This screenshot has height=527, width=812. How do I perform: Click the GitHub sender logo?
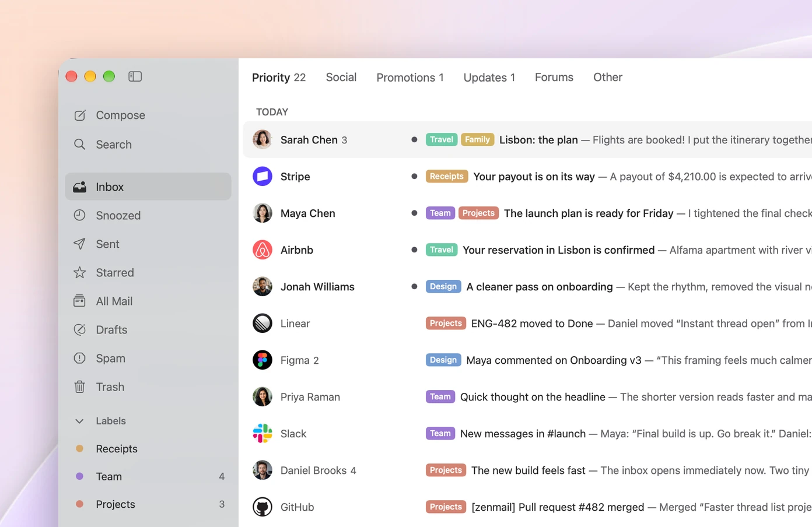pyautogui.click(x=262, y=507)
